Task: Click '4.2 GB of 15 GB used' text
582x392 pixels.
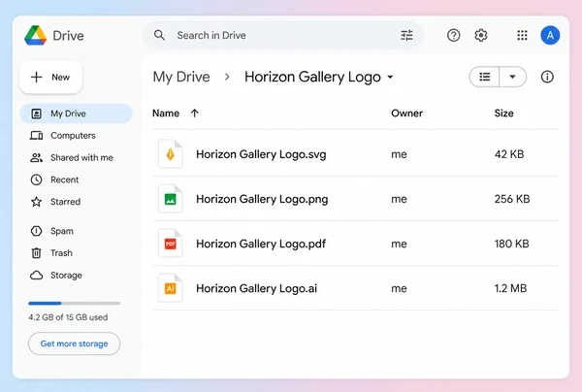Action: coord(68,317)
